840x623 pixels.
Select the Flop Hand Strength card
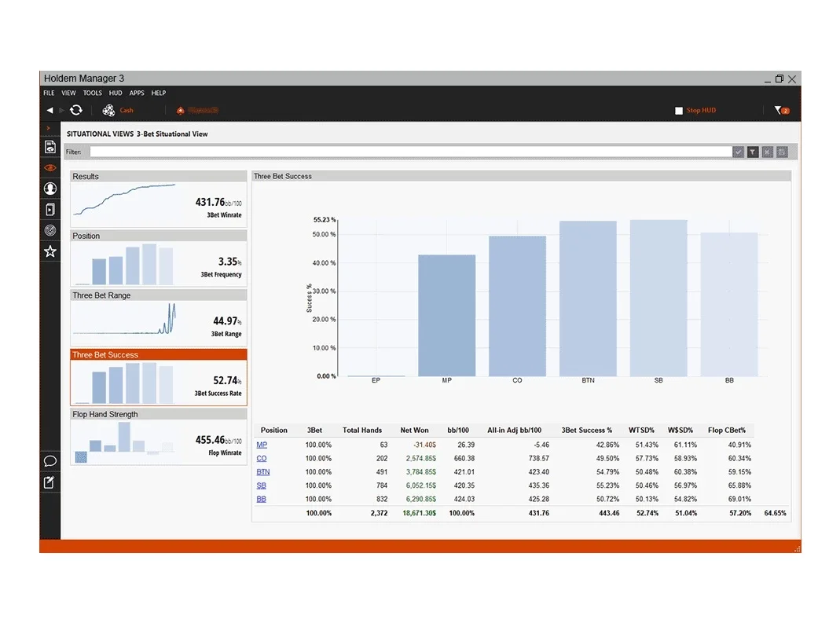[159, 437]
